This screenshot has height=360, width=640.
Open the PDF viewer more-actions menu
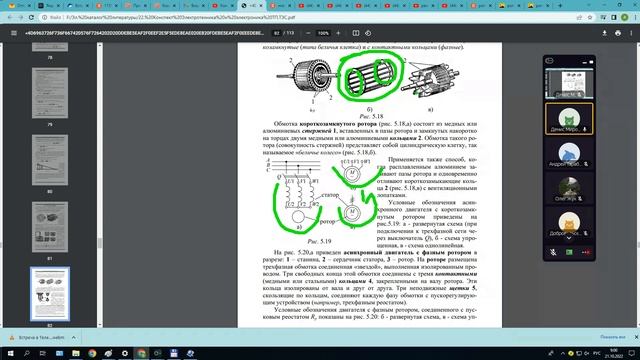(x=631, y=33)
